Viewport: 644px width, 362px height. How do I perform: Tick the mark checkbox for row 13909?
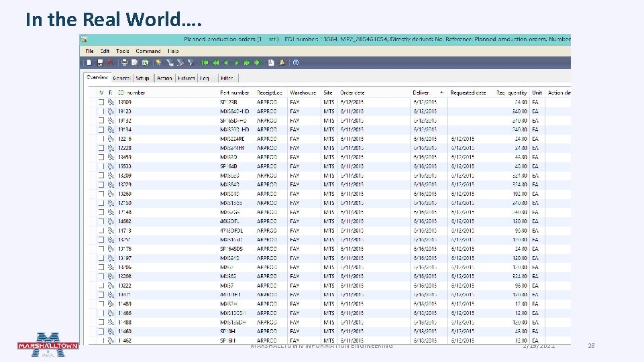(x=101, y=102)
